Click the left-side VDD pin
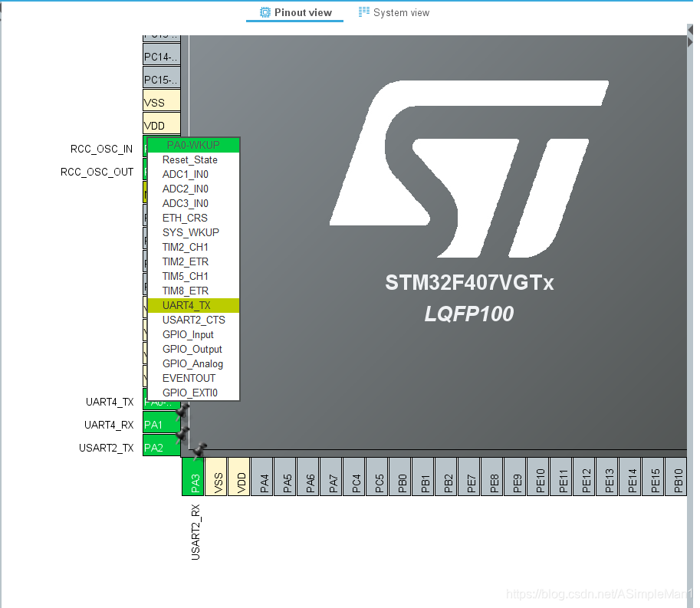The image size is (700, 608). (162, 123)
